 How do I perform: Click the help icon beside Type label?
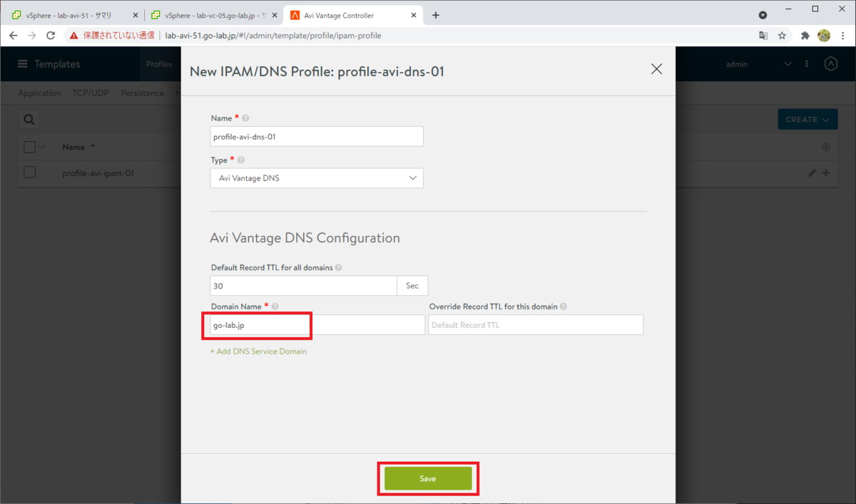point(240,160)
